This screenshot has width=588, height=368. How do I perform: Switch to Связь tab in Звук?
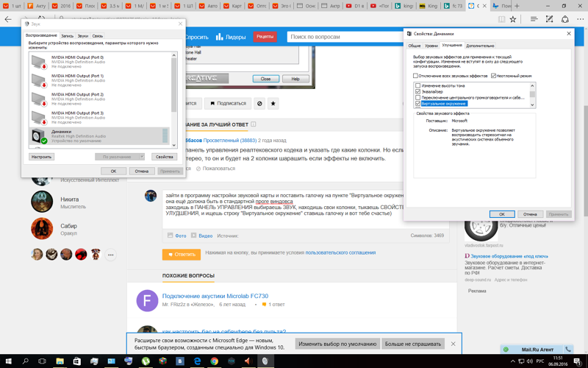[98, 36]
